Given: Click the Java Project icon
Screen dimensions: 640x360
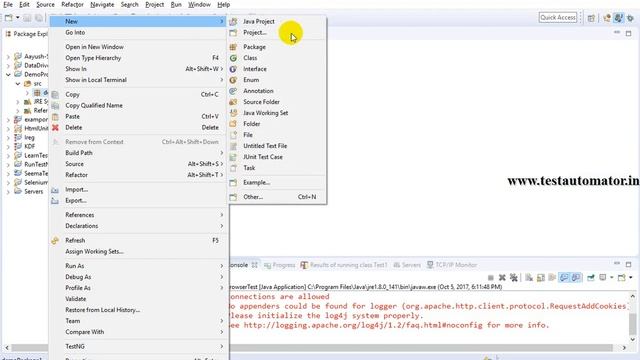Looking at the screenshot, I should click(x=233, y=21).
